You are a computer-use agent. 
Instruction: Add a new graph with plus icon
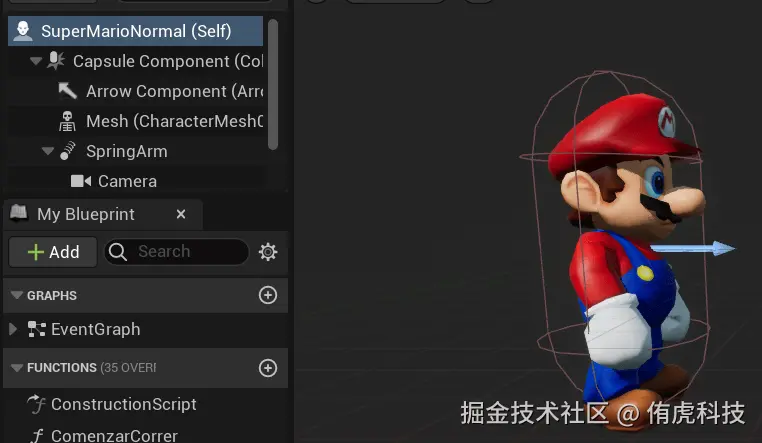[x=268, y=295]
